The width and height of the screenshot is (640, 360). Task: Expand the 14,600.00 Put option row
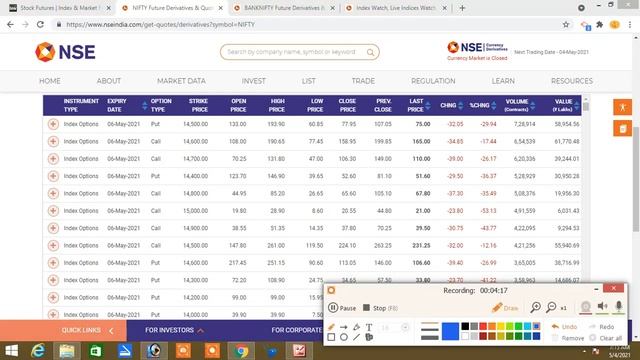53,263
